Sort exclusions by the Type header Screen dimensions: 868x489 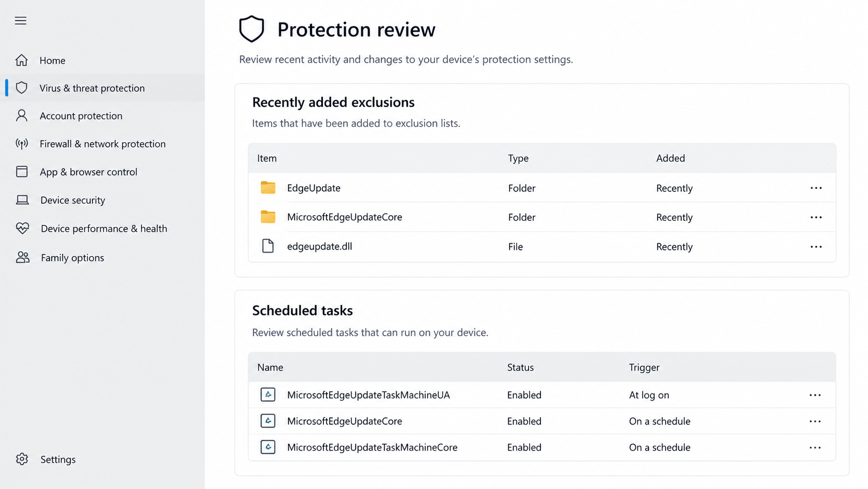pos(518,158)
